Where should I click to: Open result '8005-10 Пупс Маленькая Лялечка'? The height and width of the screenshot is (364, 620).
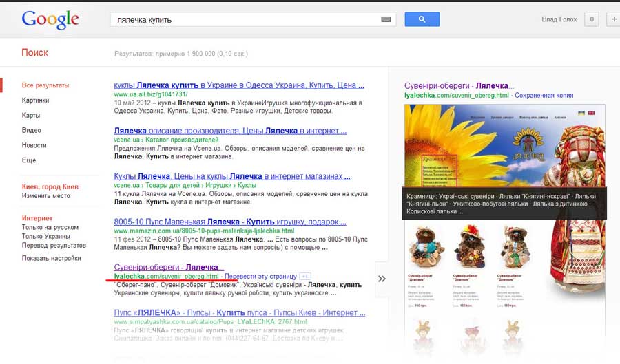click(230, 222)
